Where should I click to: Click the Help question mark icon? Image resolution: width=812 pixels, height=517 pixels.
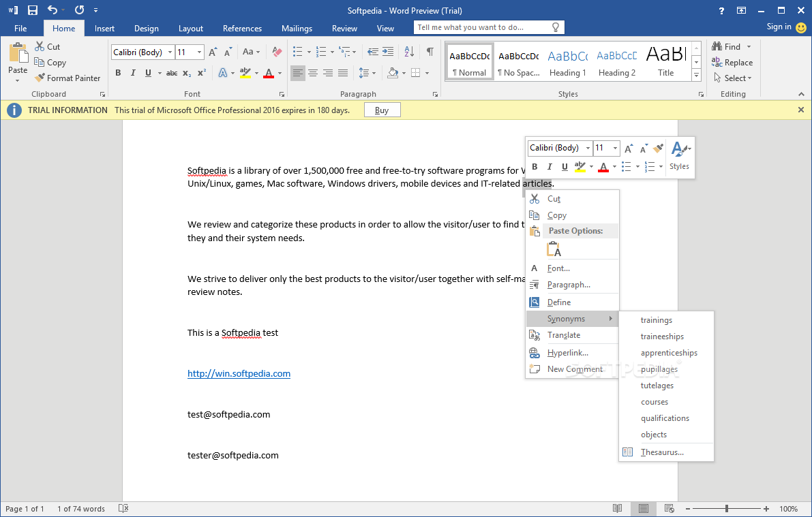coord(721,10)
